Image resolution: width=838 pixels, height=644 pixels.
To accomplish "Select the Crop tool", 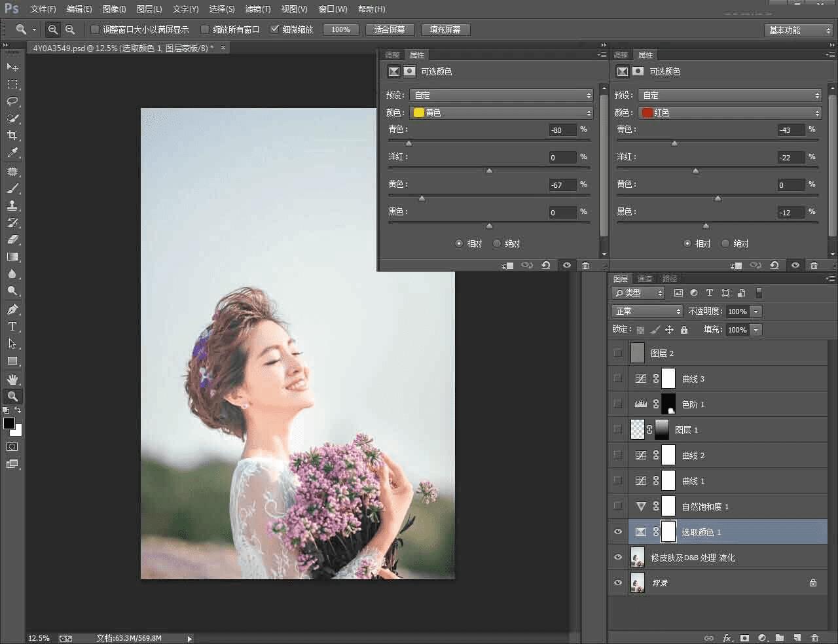I will (12, 135).
